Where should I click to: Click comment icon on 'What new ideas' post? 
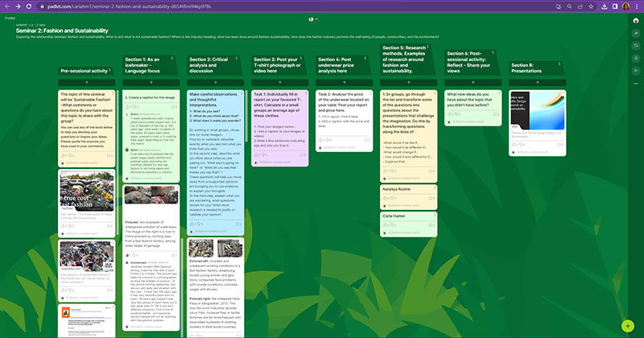[496, 114]
